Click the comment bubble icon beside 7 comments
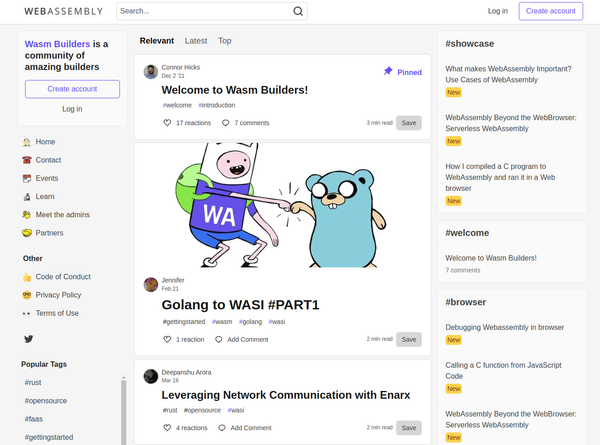This screenshot has height=445, width=600. tap(226, 123)
